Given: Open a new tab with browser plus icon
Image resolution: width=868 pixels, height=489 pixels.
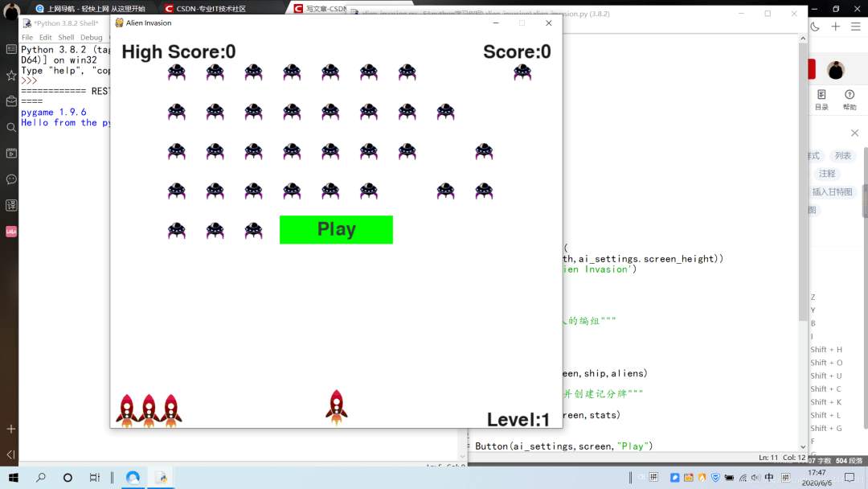Looking at the screenshot, I should pos(835,27).
